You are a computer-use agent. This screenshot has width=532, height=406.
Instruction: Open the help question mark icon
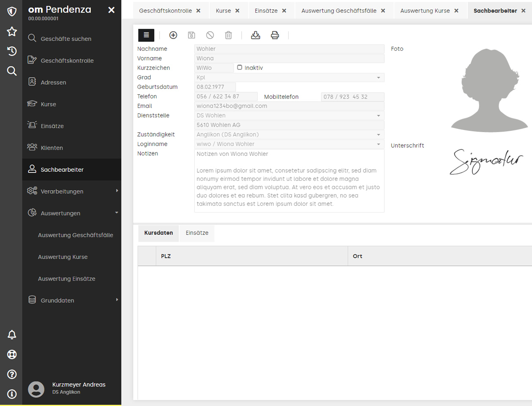click(12, 374)
